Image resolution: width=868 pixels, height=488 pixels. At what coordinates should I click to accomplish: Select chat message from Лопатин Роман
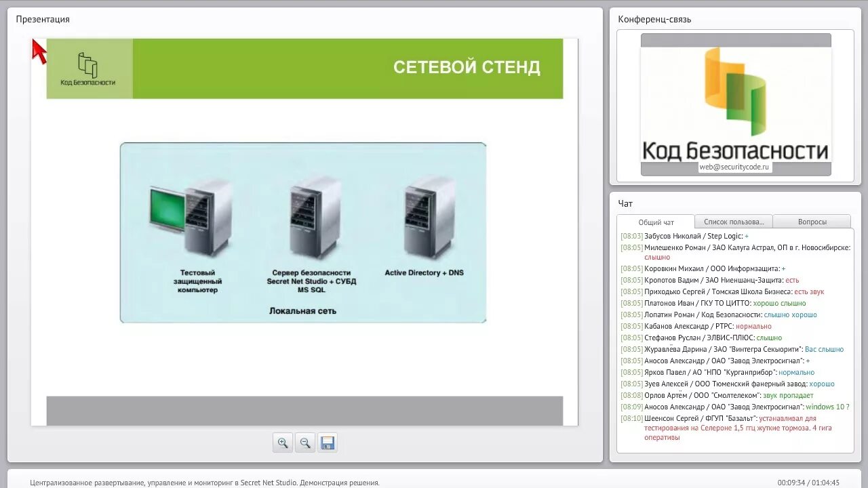(719, 314)
